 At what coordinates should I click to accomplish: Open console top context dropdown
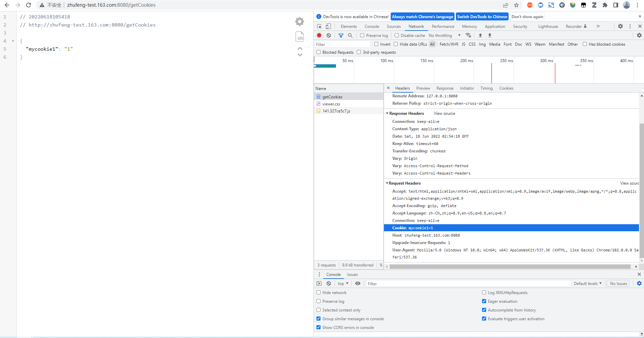point(343,284)
